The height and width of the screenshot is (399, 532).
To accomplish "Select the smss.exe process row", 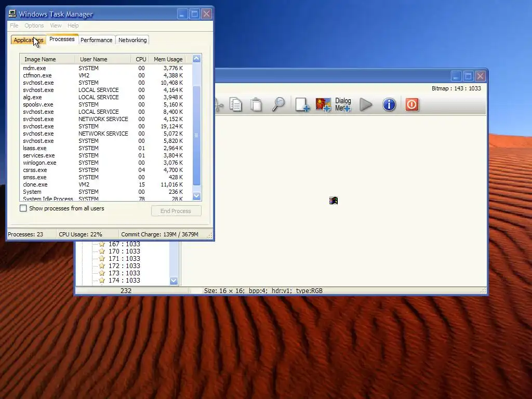I will (106, 178).
